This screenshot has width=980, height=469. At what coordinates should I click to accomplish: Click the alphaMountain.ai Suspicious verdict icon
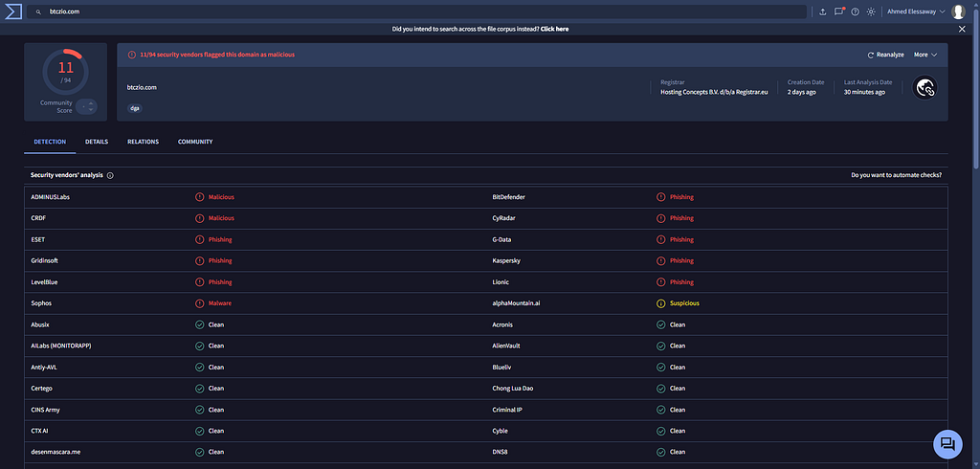click(660, 303)
